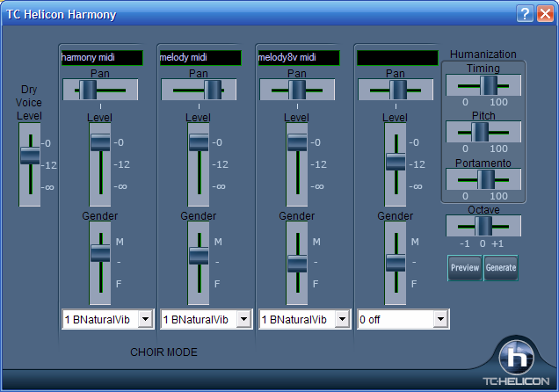Click the '-12' mark beside Dry Voice Level
Image resolution: width=559 pixels, height=392 pixels.
point(49,165)
